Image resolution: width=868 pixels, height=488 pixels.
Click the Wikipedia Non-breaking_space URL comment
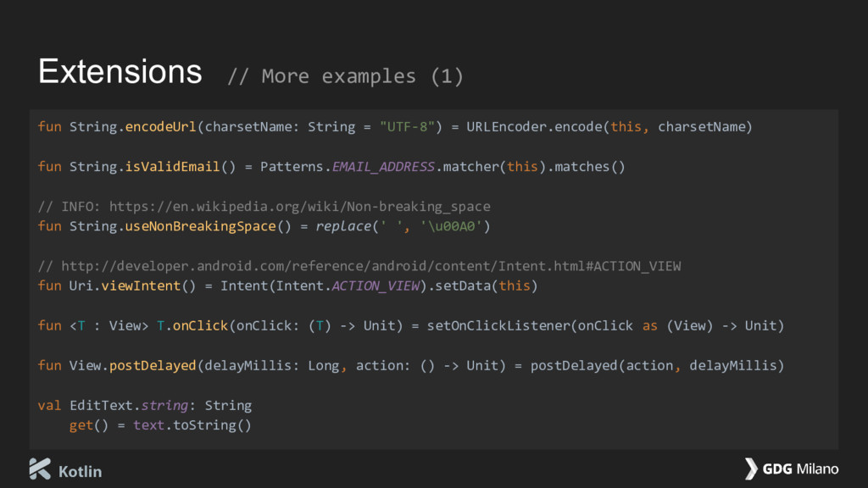pos(264,207)
